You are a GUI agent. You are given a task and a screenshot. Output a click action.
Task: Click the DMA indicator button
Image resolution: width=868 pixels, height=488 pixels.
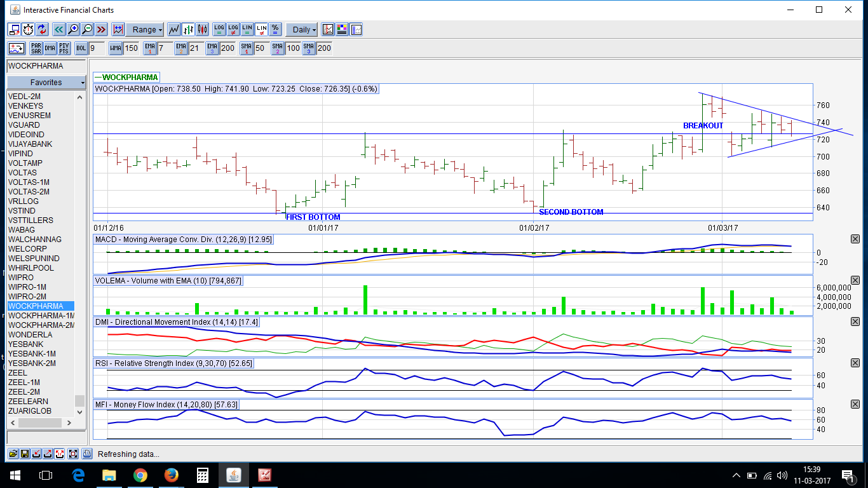point(50,48)
